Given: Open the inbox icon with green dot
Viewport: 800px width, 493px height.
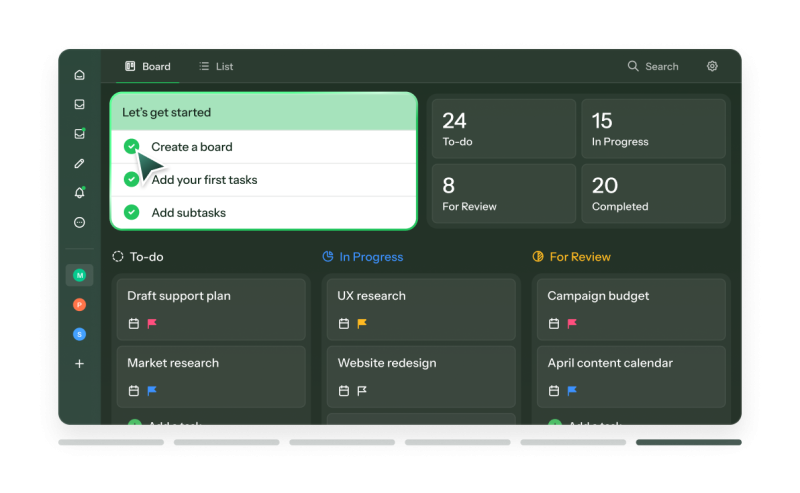Looking at the screenshot, I should (x=79, y=134).
